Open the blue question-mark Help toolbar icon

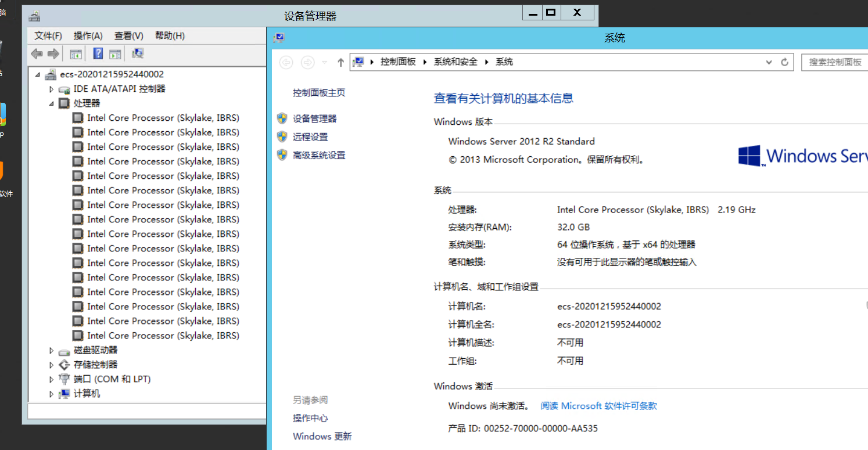coord(98,54)
